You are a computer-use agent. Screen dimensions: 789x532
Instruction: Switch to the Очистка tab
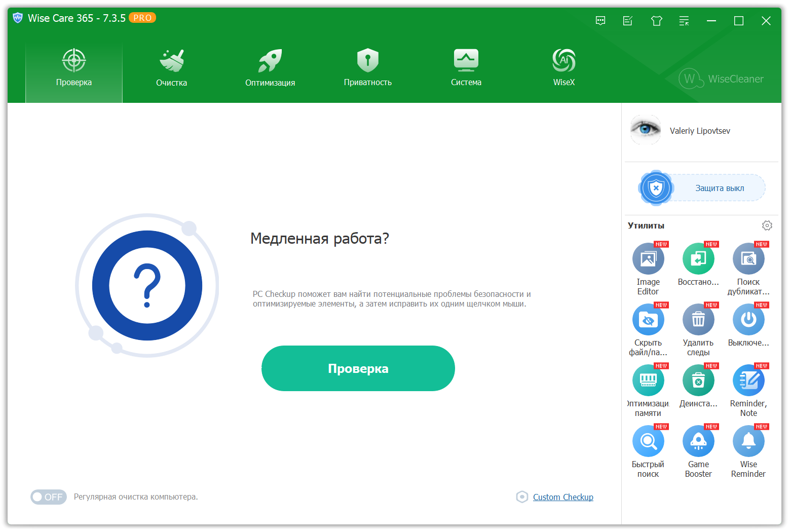[x=171, y=68]
